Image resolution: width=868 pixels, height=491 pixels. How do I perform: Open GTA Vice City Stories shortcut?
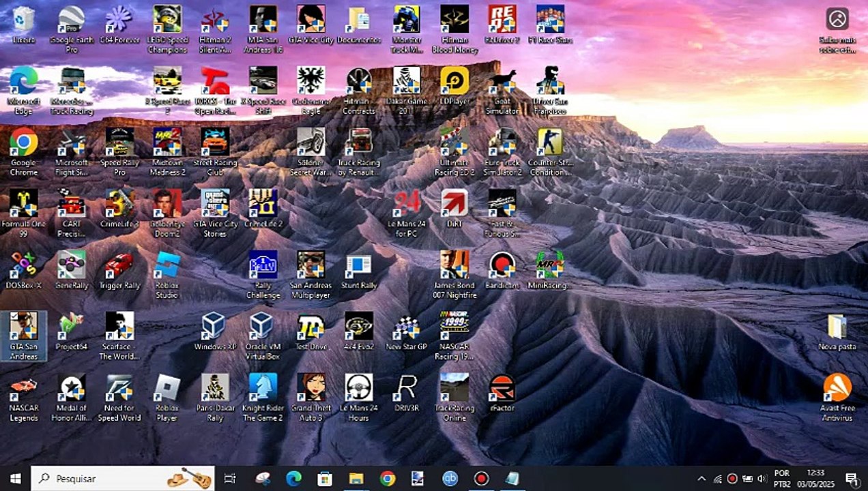(215, 214)
